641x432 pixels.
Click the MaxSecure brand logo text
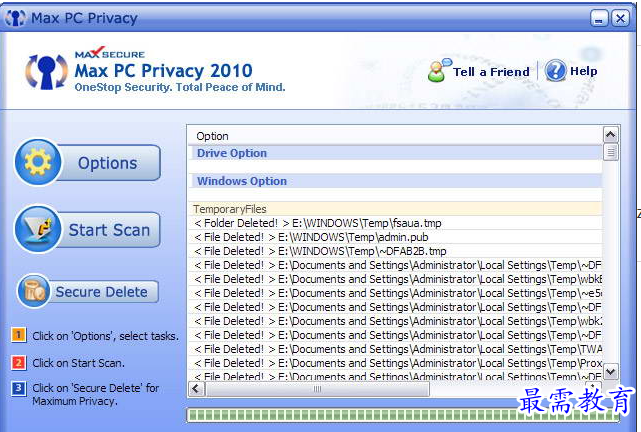tap(110, 53)
